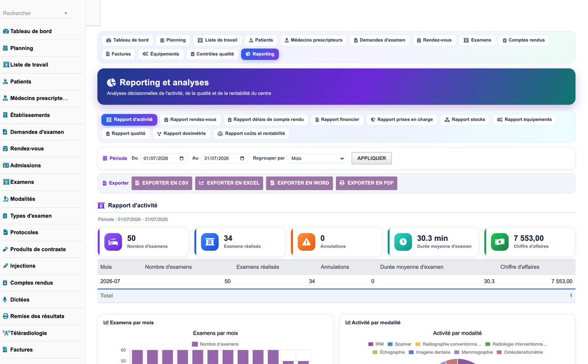This screenshot has width=588, height=364.
Task: Switch to Rapport rendez-vous tab
Action: [190, 120]
